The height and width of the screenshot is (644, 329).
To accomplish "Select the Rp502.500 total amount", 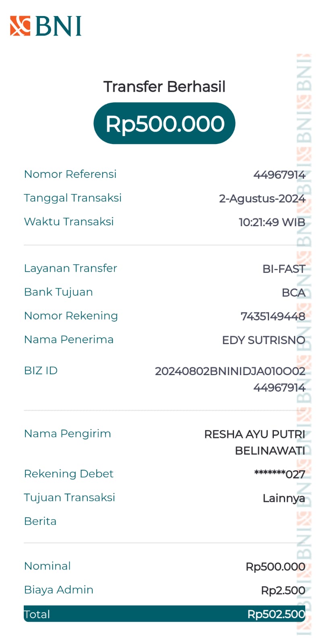I will click(x=276, y=614).
